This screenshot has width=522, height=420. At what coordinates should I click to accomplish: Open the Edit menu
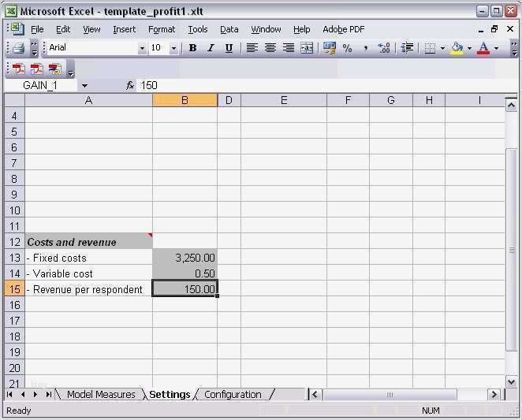pos(63,30)
